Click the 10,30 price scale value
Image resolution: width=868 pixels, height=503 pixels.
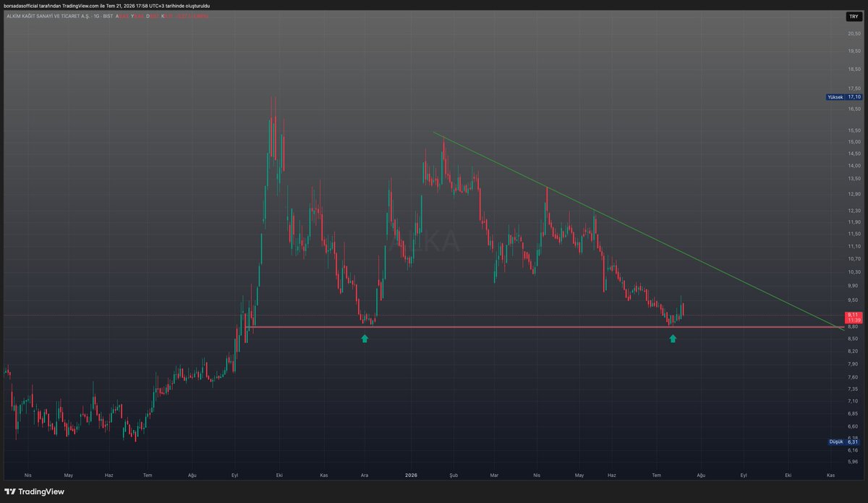pyautogui.click(x=854, y=271)
